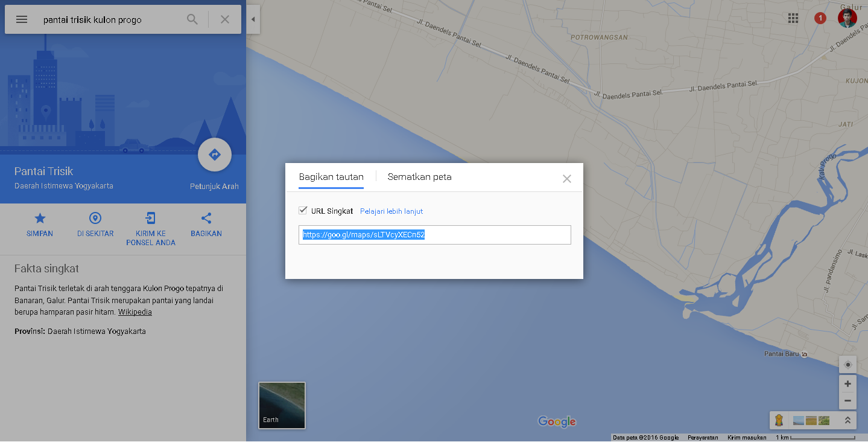Switch to Earth satellite view thumbnail

tap(281, 405)
